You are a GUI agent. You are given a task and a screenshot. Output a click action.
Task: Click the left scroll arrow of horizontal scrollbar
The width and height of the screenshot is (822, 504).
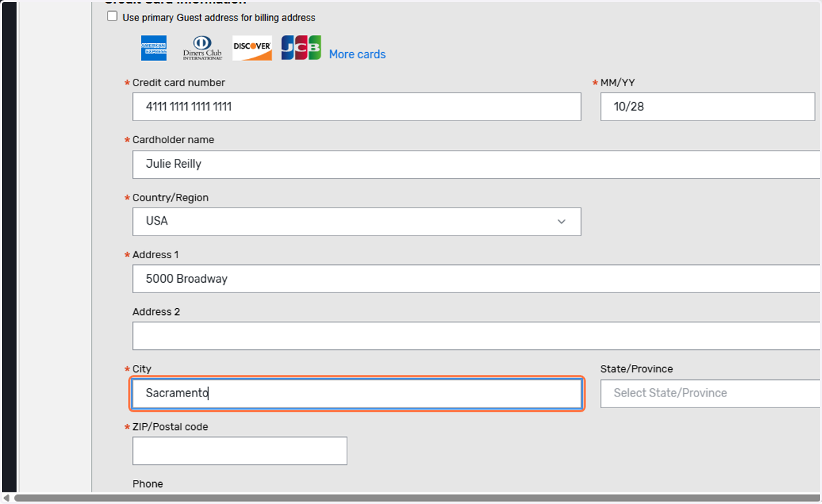tap(6, 498)
